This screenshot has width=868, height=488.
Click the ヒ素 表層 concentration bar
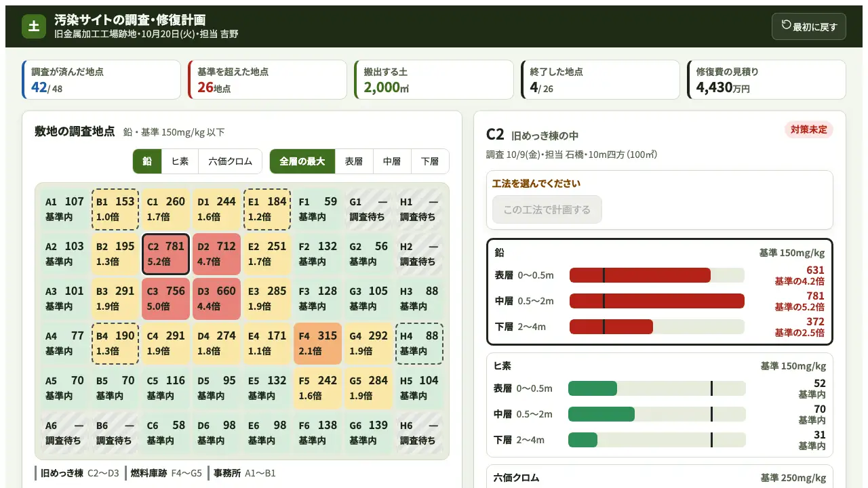pos(657,388)
